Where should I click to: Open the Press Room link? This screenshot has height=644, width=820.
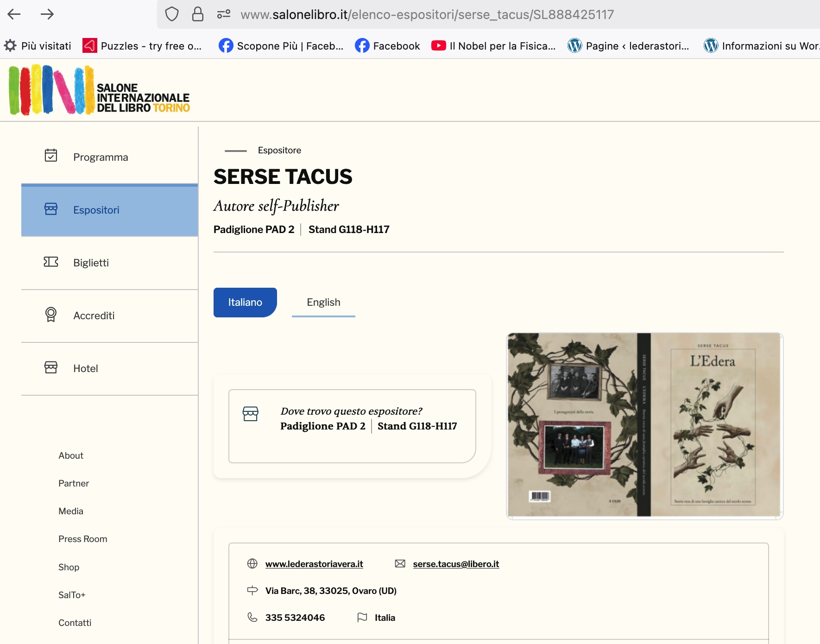coord(83,539)
